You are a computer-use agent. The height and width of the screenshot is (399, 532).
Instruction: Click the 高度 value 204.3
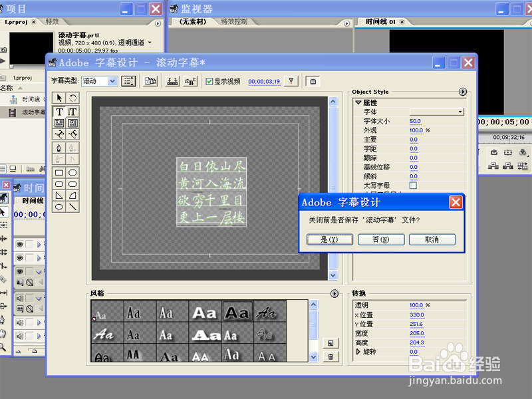point(417,342)
